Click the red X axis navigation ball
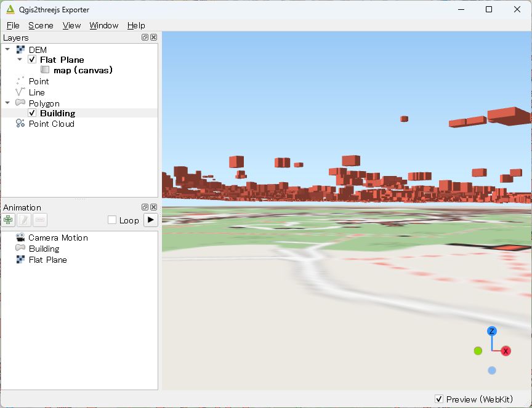This screenshot has width=532, height=408. (506, 351)
